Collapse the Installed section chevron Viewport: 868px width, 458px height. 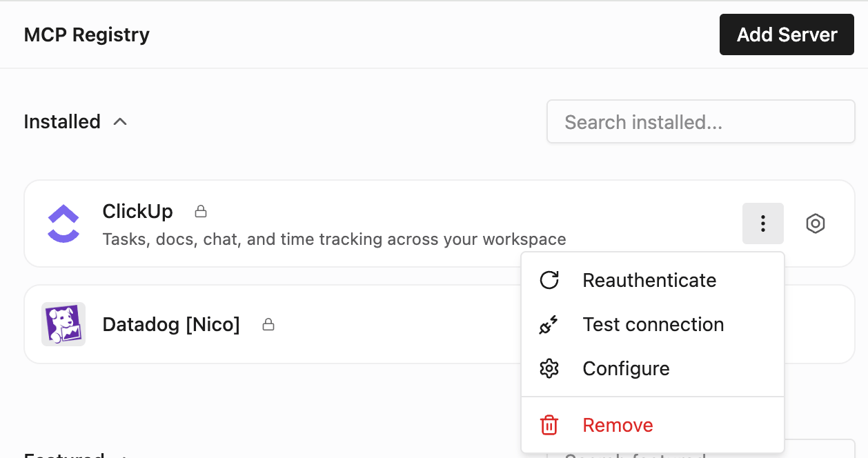(120, 121)
